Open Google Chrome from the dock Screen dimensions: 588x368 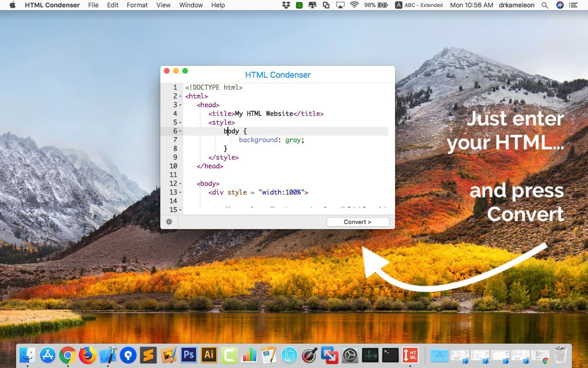tap(68, 355)
